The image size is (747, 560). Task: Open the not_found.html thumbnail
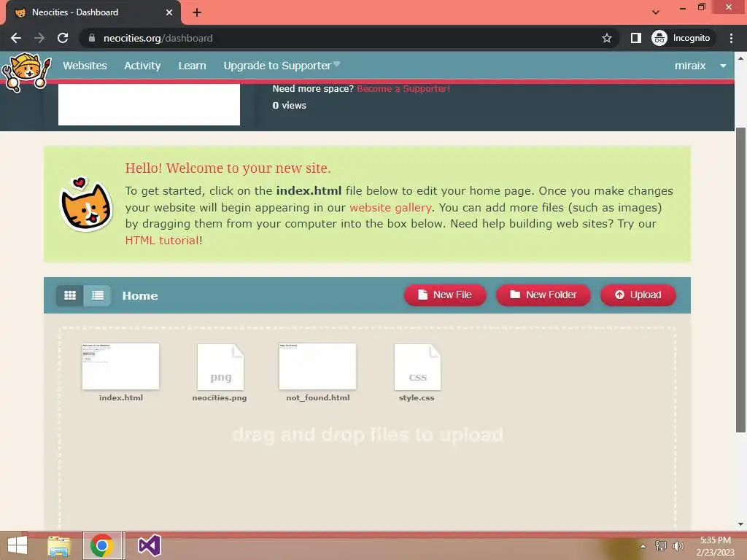tap(318, 366)
